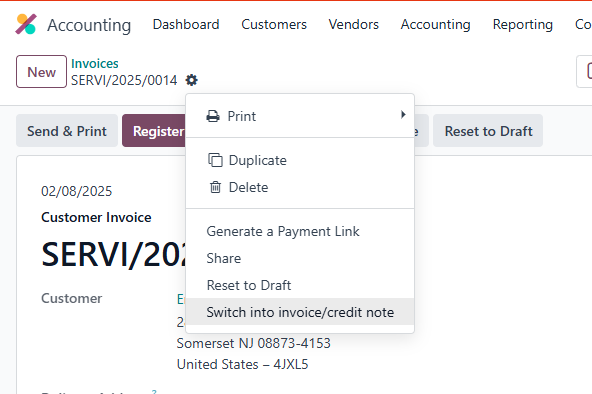Screen dimensions: 592x394
Task: Click the Customer field label
Action: coord(71,299)
